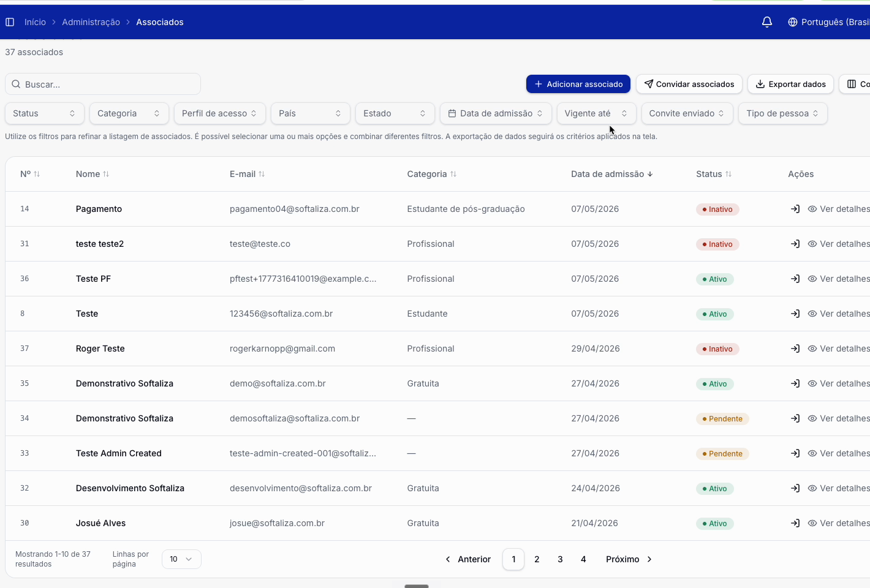This screenshot has height=588, width=870.
Task: Click admission date 29/04/2026
Action: [x=595, y=349]
